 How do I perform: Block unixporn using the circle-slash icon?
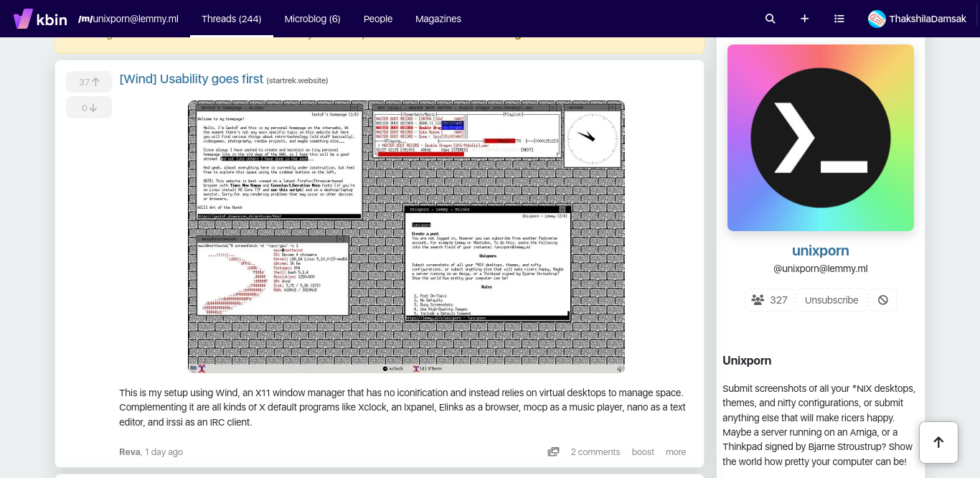882,300
